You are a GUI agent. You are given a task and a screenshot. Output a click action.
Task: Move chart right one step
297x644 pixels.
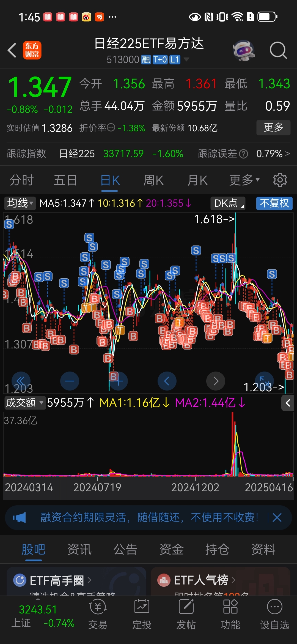coord(216,381)
